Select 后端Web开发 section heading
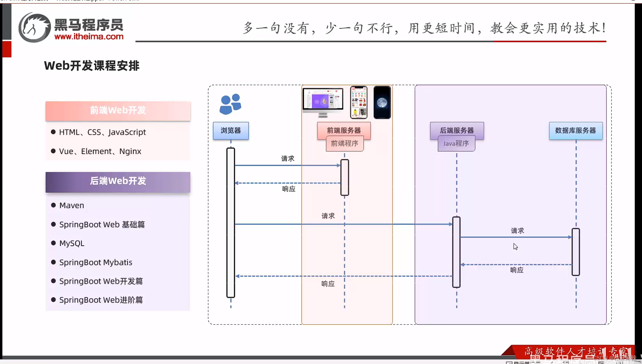The image size is (642, 364). [x=118, y=181]
